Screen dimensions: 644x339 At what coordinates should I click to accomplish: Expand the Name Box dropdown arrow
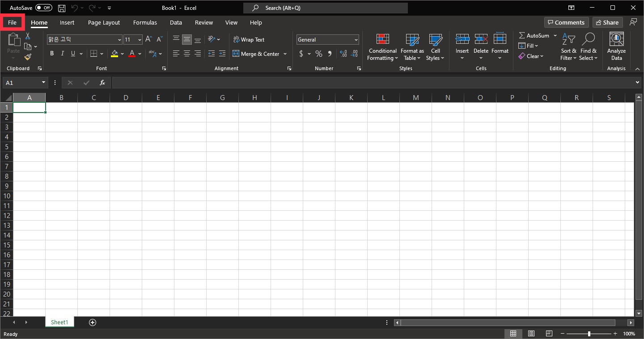[43, 83]
